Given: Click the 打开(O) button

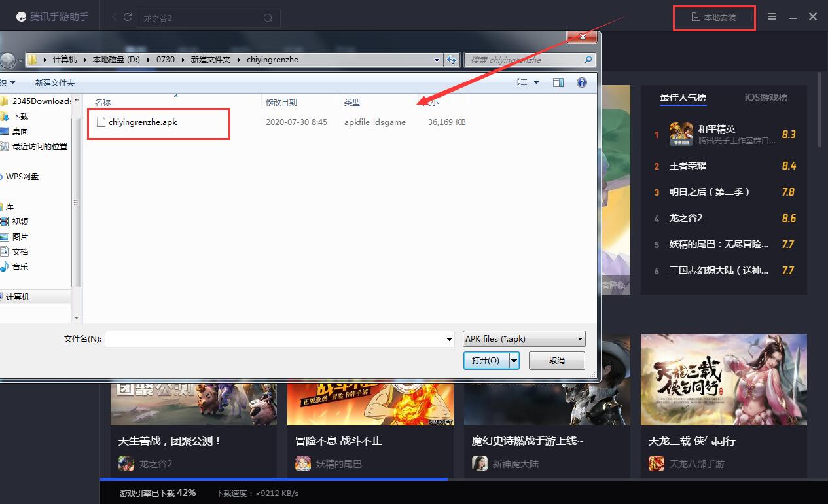Looking at the screenshot, I should coord(486,360).
